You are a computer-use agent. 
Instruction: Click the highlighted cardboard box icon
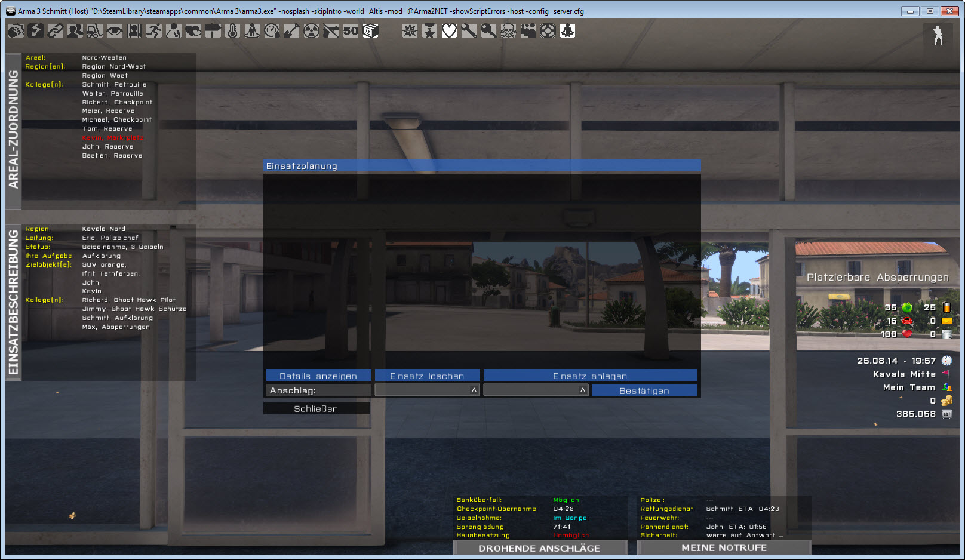click(371, 30)
